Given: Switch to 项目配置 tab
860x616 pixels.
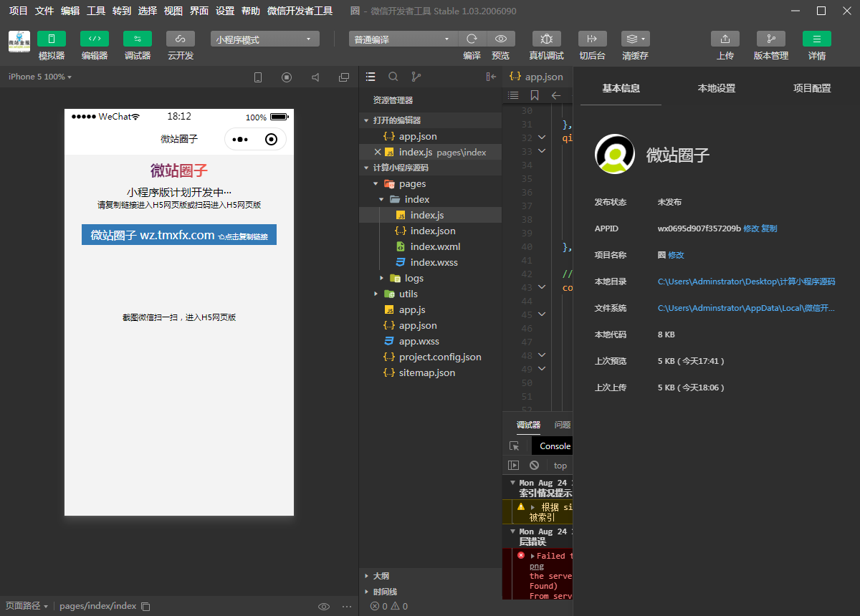Looking at the screenshot, I should 812,88.
